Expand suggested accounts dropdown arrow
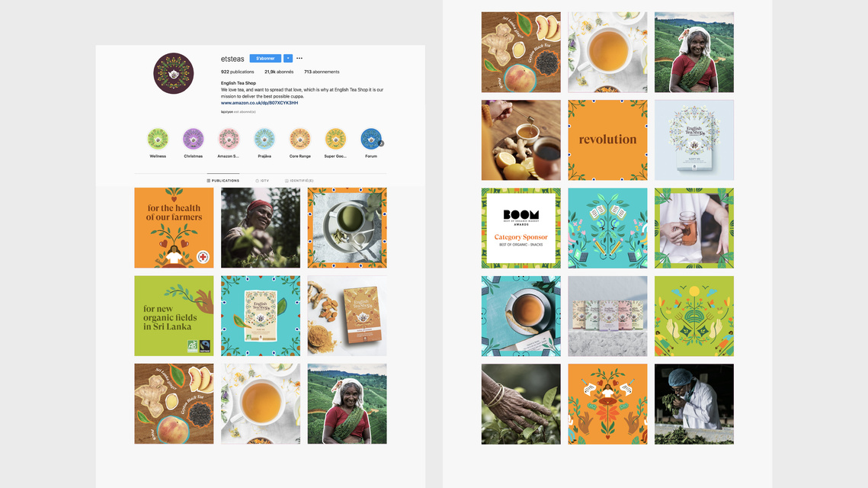Viewport: 868px width, 488px height. click(x=288, y=58)
